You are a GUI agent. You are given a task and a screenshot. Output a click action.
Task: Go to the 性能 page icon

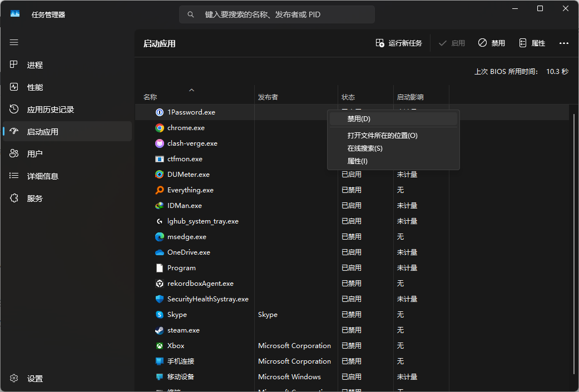point(14,87)
